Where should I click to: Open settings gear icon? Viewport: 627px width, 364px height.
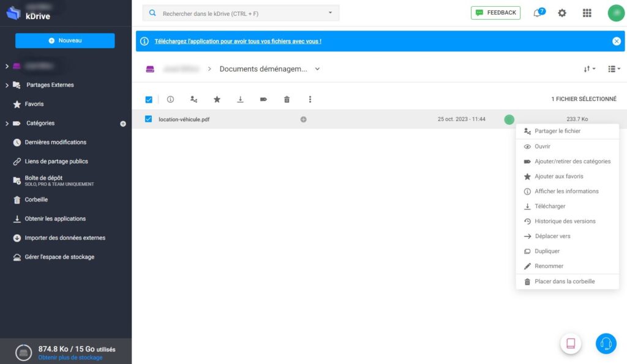pyautogui.click(x=562, y=13)
